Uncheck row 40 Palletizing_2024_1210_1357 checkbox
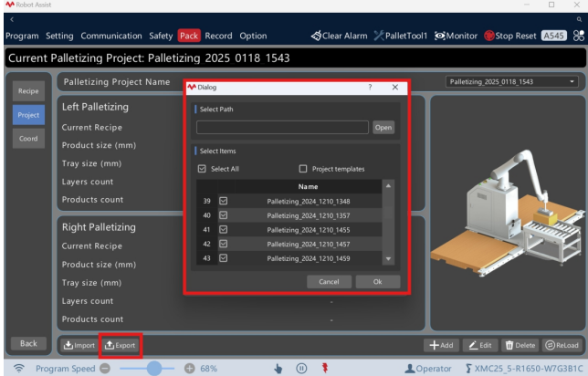588x376 pixels. tap(223, 215)
